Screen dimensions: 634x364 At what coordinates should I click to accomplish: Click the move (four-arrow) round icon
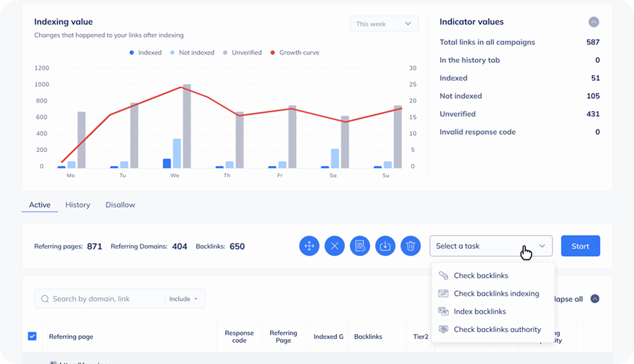tap(309, 246)
